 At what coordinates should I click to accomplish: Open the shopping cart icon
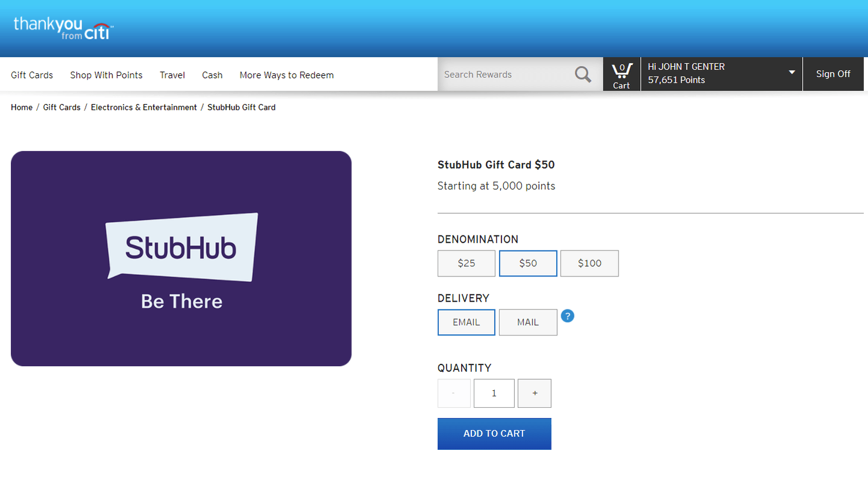click(621, 75)
